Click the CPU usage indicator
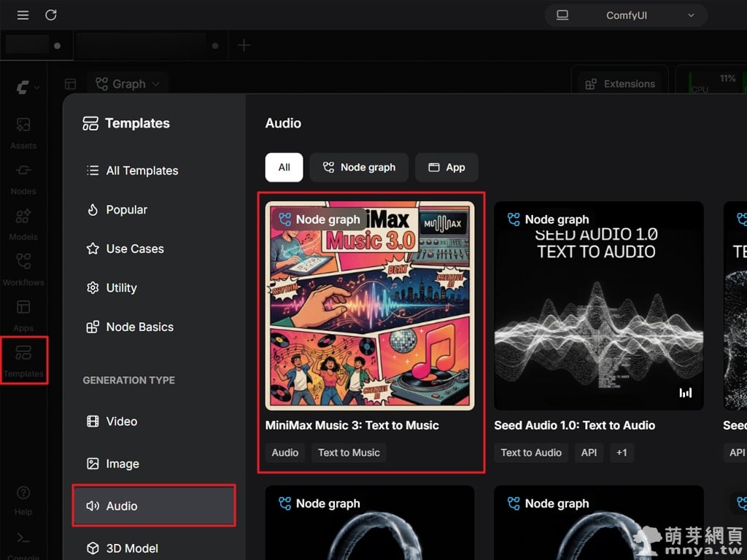Viewport: 747px width, 560px height. (x=713, y=82)
